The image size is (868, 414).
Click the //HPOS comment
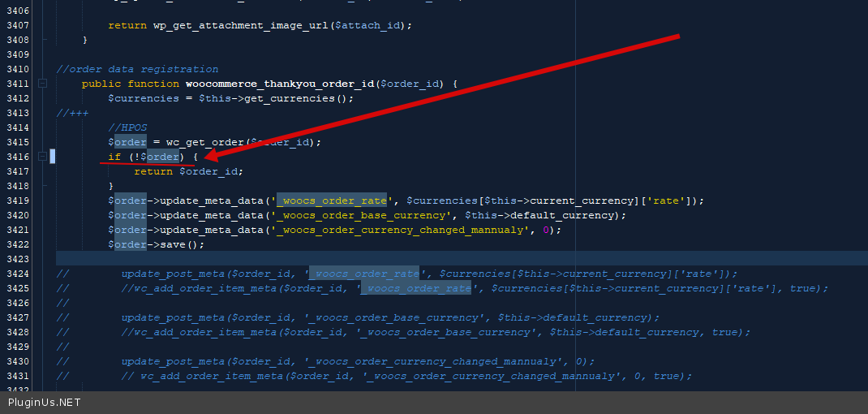coord(127,127)
